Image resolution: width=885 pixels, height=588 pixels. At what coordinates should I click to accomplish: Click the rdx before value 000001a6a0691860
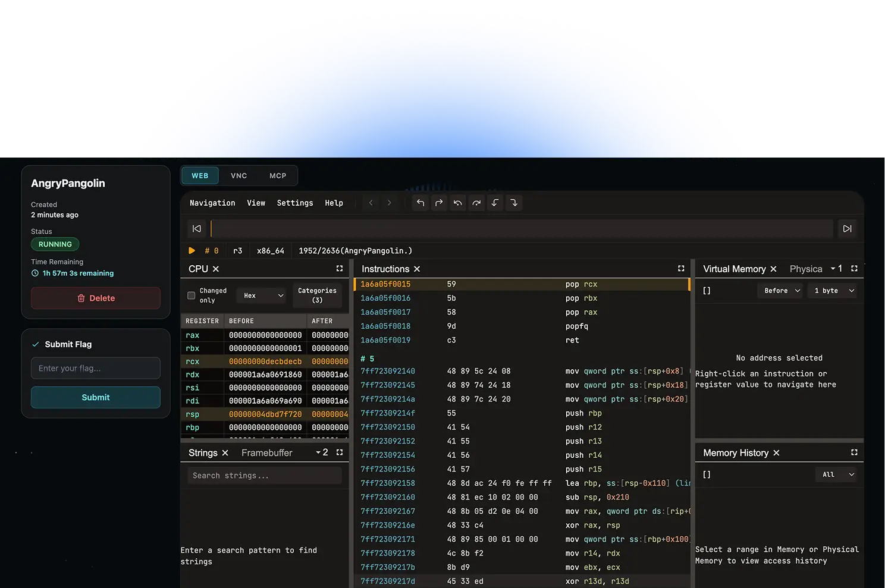[265, 375]
